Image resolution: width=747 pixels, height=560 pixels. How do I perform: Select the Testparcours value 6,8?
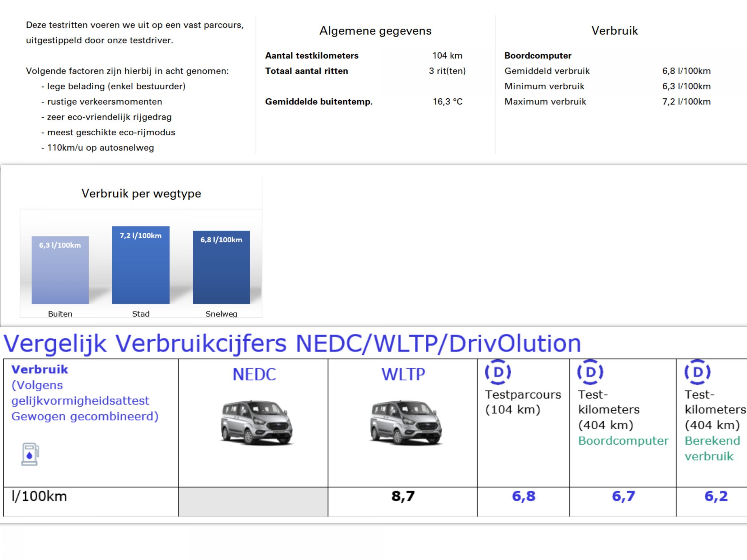pos(524,496)
